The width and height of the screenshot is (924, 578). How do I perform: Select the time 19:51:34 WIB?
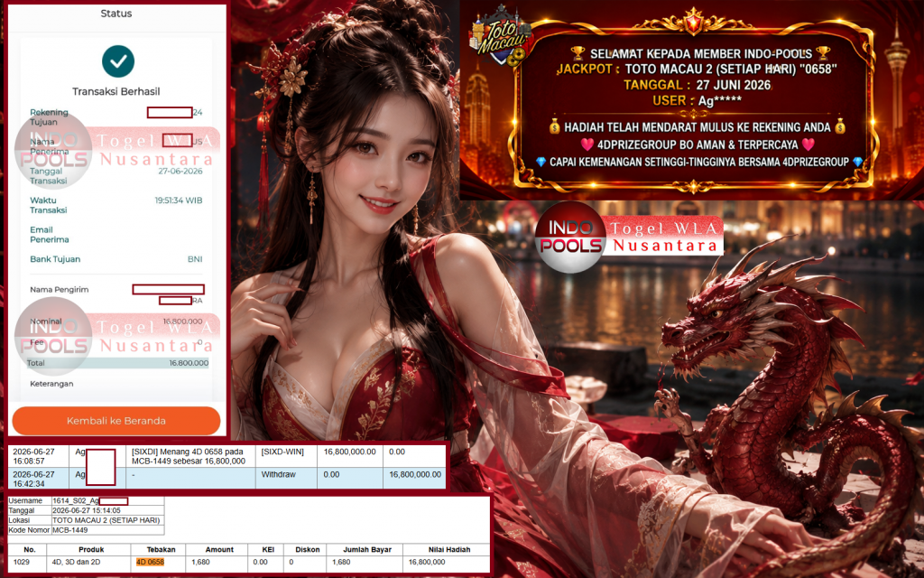[179, 200]
